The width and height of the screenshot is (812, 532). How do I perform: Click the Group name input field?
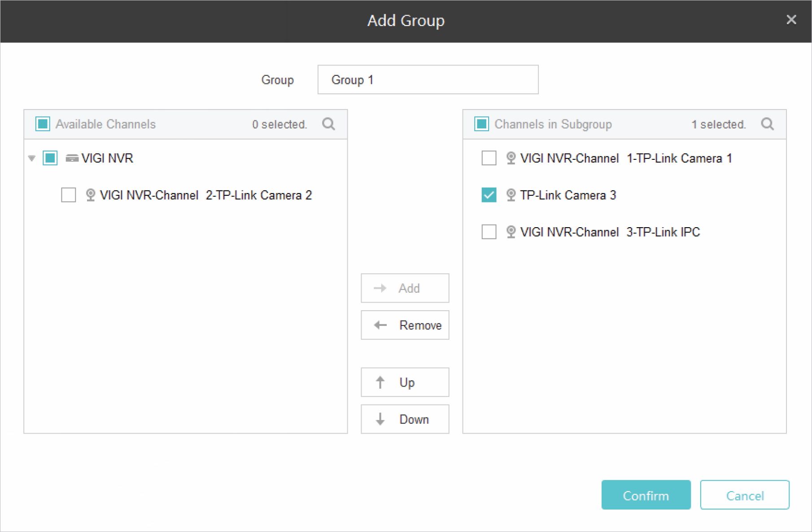pos(428,80)
